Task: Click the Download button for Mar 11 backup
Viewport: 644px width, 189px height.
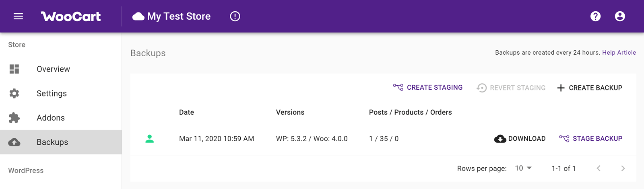Action: click(520, 139)
